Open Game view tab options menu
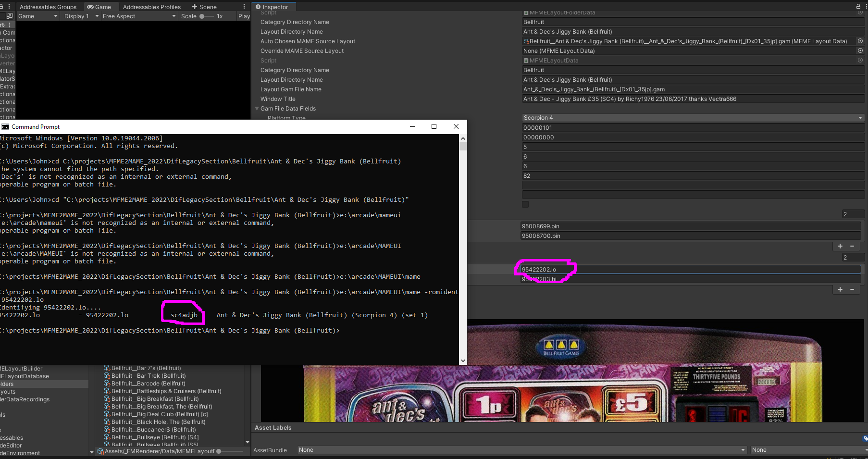Screen dimensions: 868x459 244,7
